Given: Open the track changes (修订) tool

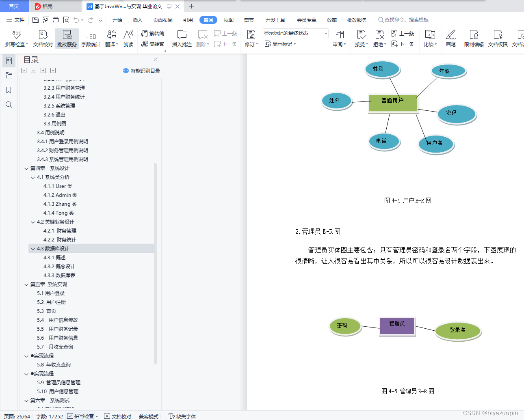Looking at the screenshot, I should (x=251, y=39).
